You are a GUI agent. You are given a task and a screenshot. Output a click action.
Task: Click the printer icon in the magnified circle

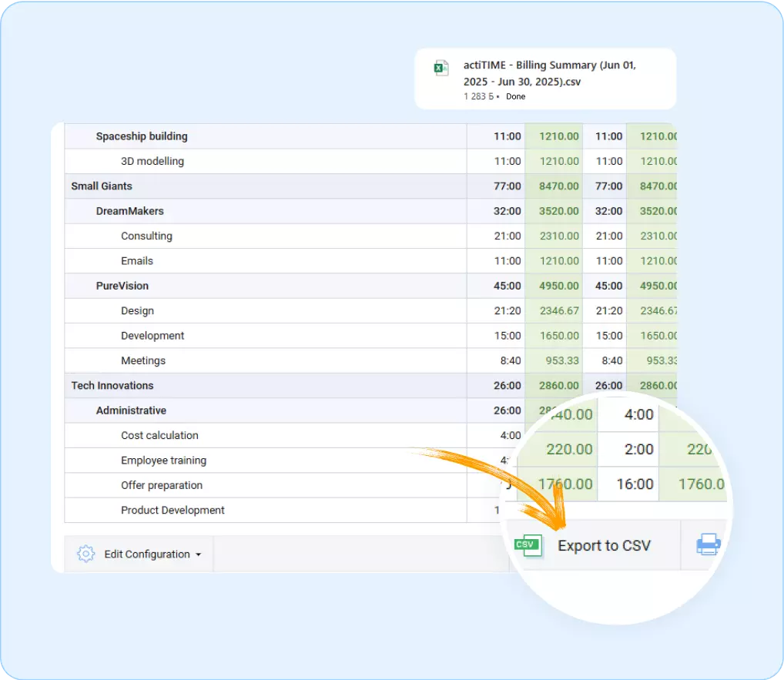[706, 544]
